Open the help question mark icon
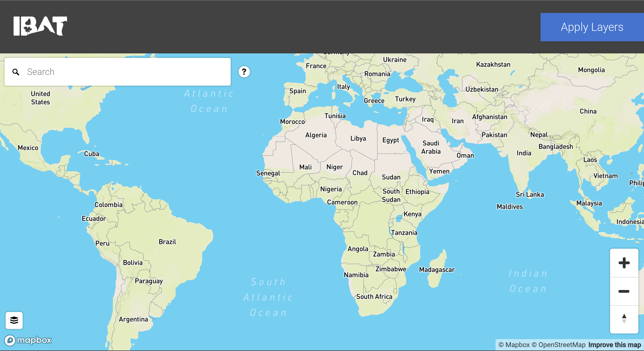Screen dimensions: 644x351 (x=244, y=72)
